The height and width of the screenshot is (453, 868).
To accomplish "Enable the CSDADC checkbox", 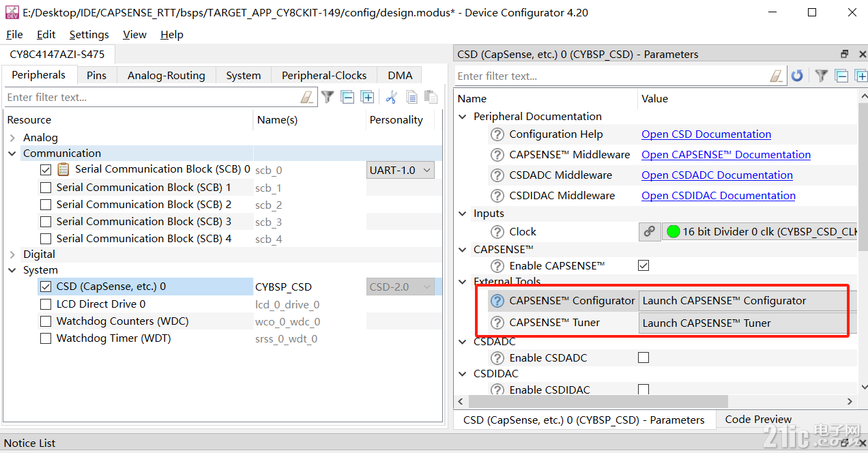I will tap(643, 357).
